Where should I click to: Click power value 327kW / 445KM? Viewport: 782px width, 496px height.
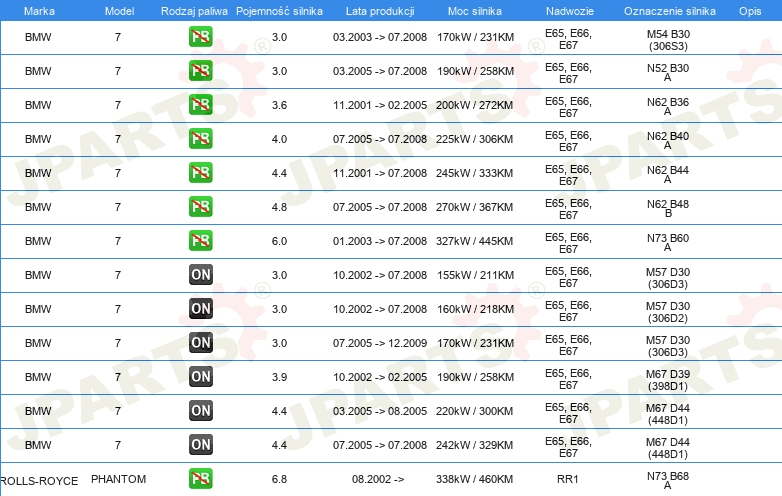tap(474, 241)
